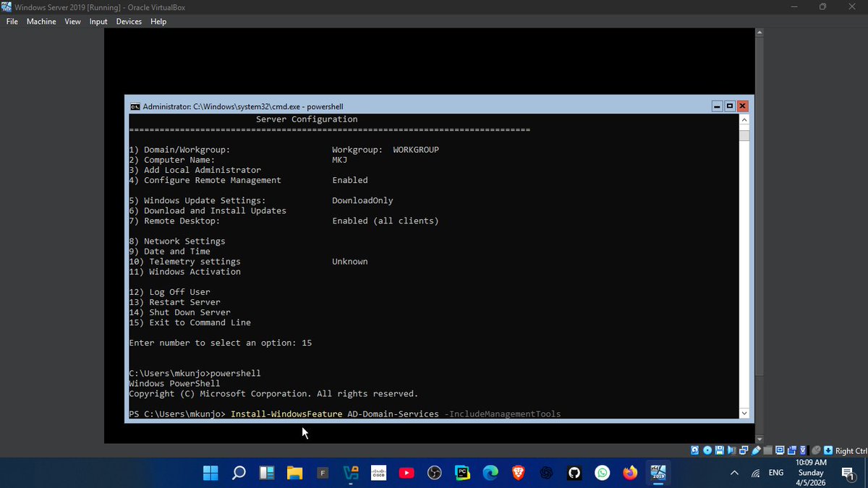This screenshot has width=868, height=488.
Task: Click 'Download and Install Updates' text
Action: pos(215,210)
